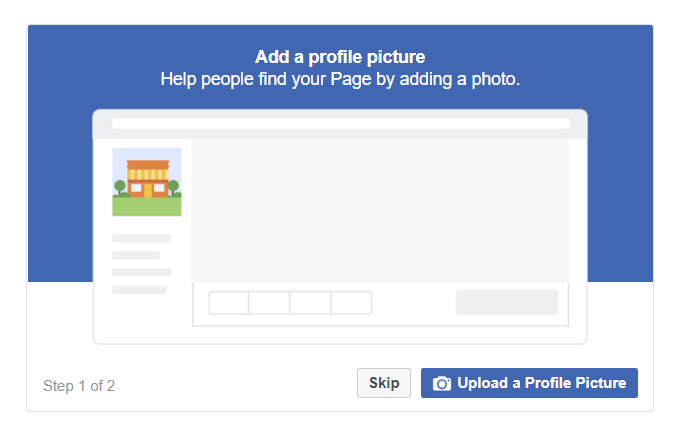Click the first sidebar placeholder line
This screenshot has height=440, width=680.
pos(141,238)
